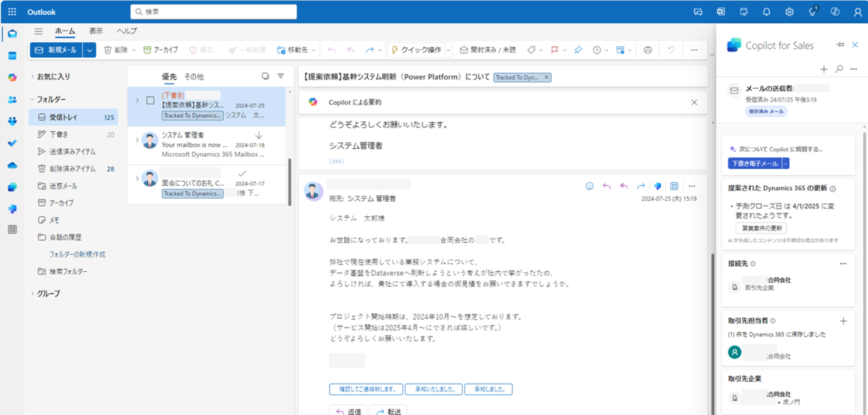This screenshot has height=415, width=868.
Task: Switch to the ホーム ribbon tab
Action: [x=65, y=31]
